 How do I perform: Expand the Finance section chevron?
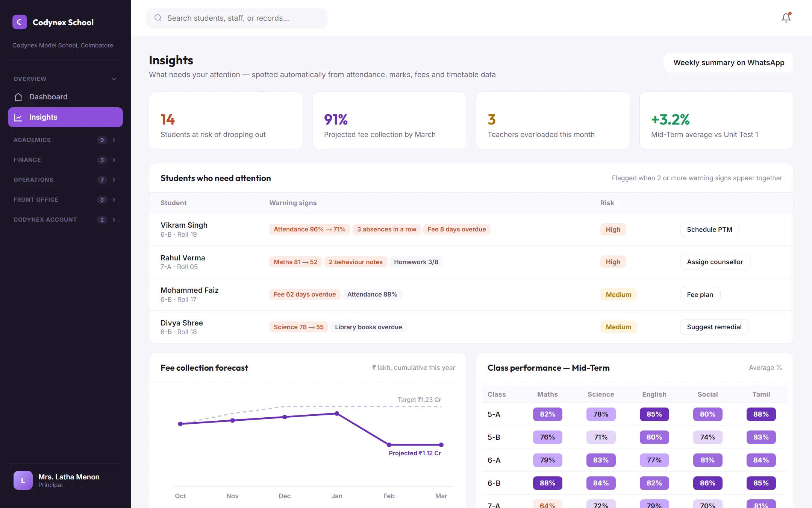[x=114, y=160]
